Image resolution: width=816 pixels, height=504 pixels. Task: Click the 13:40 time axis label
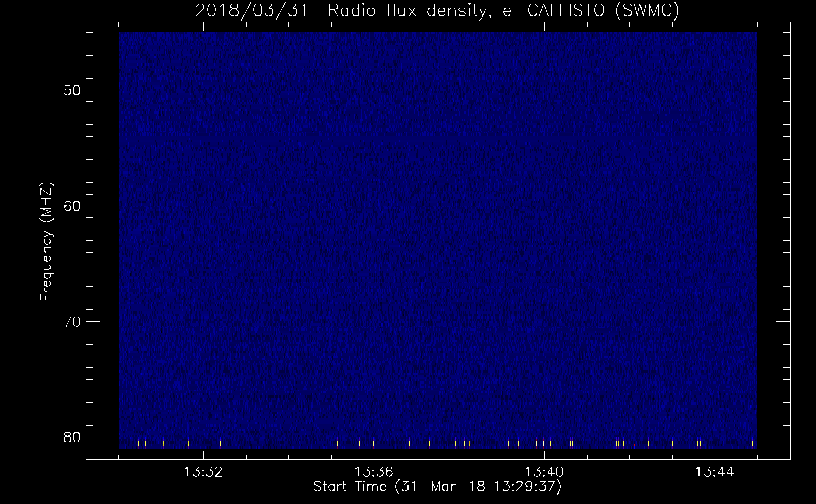(x=544, y=472)
